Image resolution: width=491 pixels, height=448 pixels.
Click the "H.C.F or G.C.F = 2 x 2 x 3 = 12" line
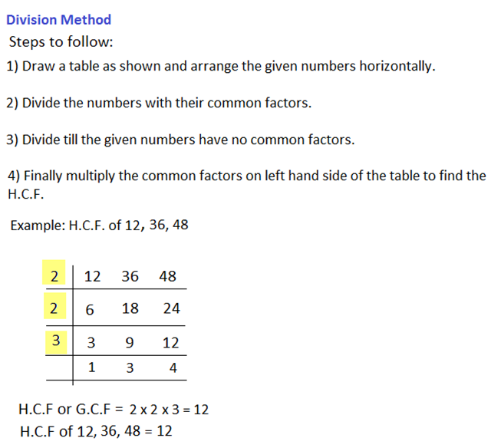tap(113, 409)
